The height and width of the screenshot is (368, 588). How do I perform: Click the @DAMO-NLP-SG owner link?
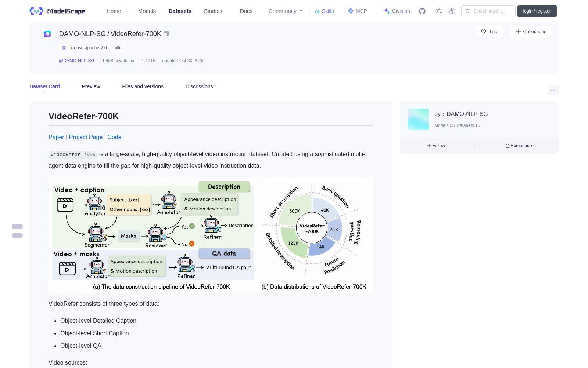point(76,61)
